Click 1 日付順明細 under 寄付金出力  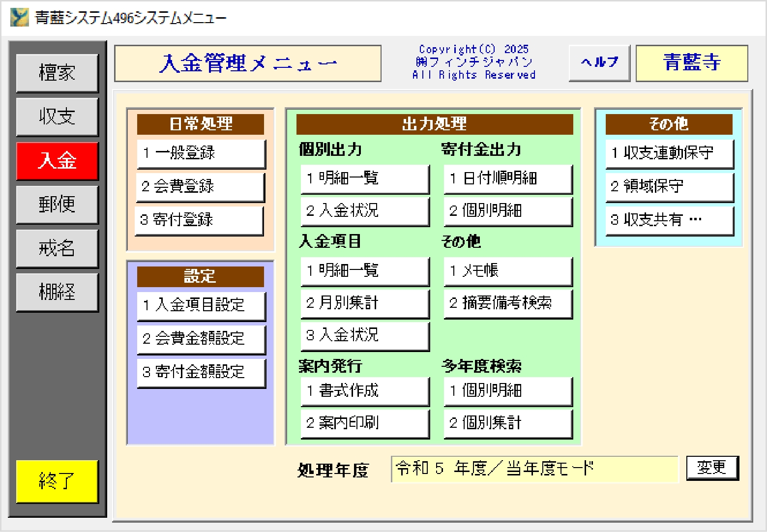tap(507, 178)
